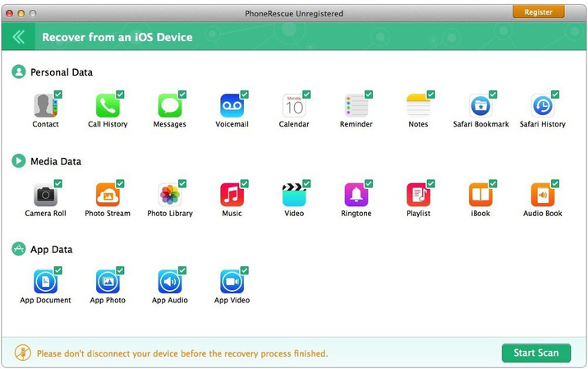Uncheck the Notes checkbox
Viewport: 588px width, 369px height.
coord(430,95)
